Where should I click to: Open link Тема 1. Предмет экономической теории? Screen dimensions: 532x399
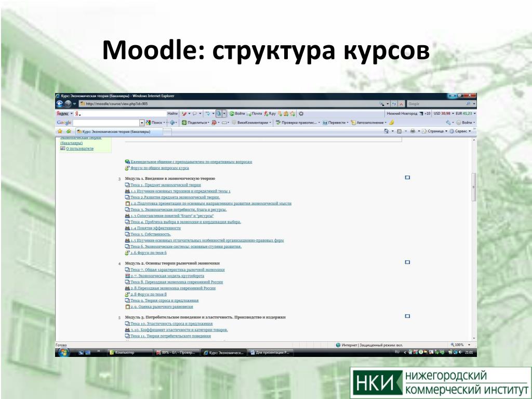pyautogui.click(x=166, y=185)
